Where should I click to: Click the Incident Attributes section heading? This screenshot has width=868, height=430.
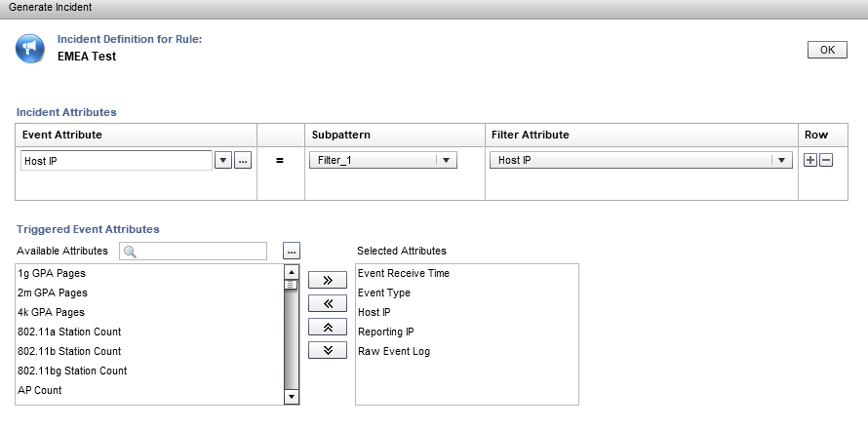click(66, 112)
